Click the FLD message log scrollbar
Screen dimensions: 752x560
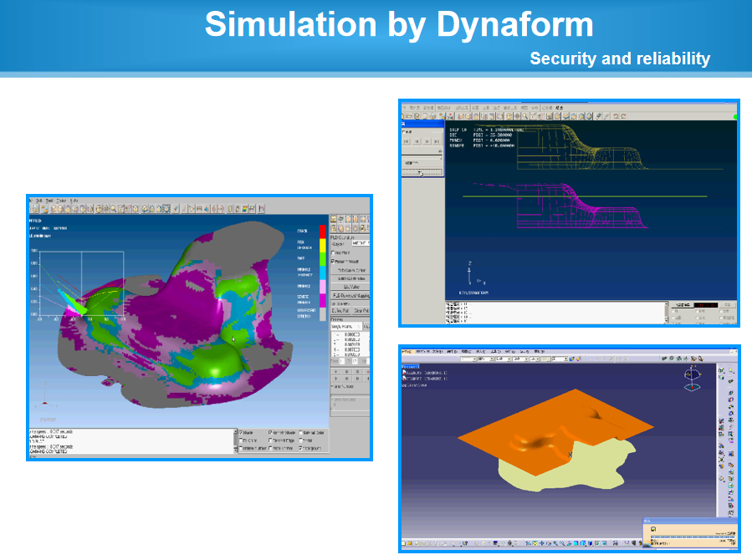pyautogui.click(x=235, y=440)
